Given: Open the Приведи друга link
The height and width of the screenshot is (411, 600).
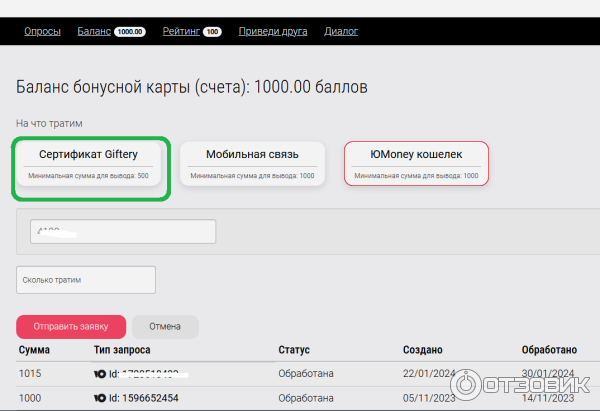Looking at the screenshot, I should (273, 31).
